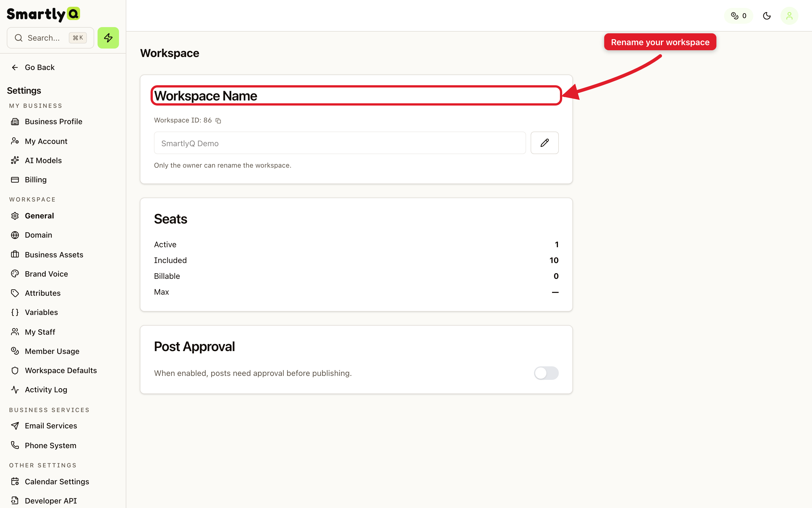
Task: Click the Billable seats row label
Action: coord(167,276)
